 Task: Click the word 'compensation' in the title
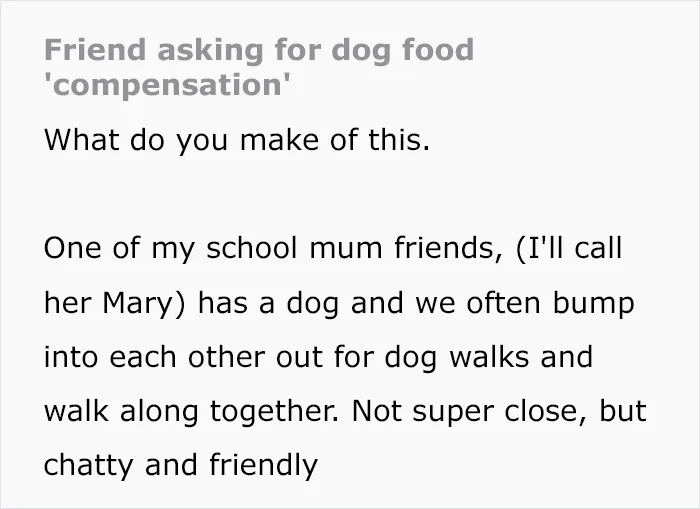(167, 84)
